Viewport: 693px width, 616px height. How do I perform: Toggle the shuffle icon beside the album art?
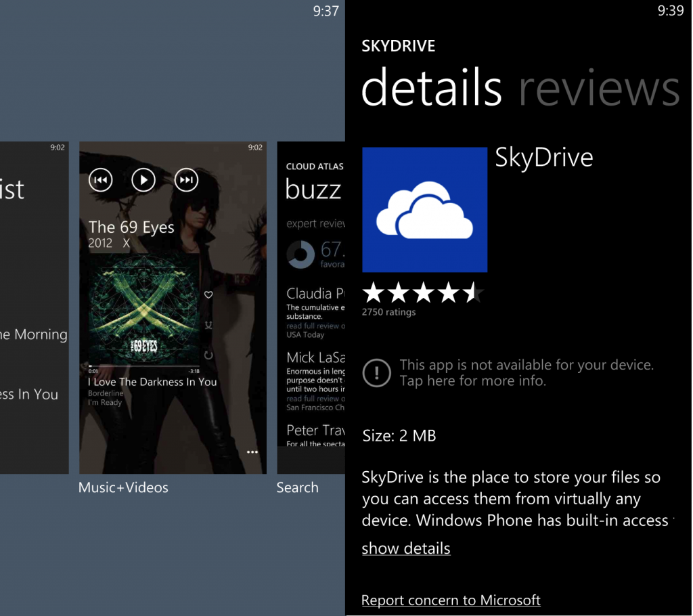(x=208, y=325)
